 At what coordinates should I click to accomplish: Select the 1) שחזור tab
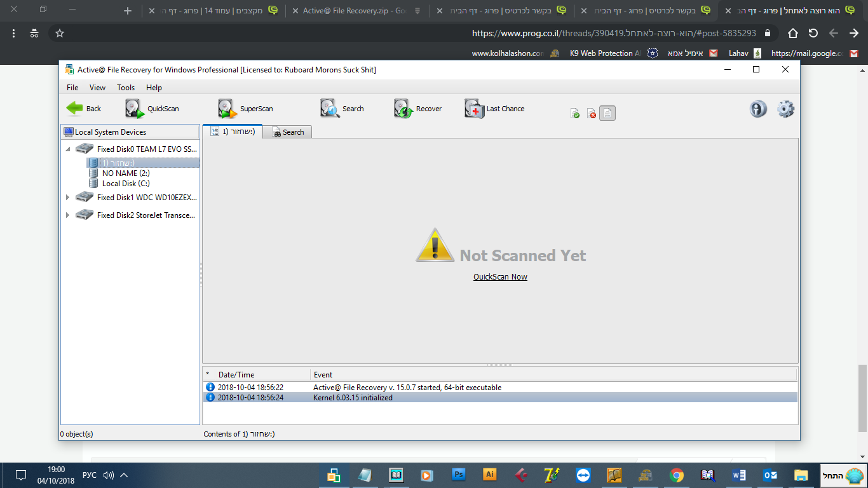pyautogui.click(x=233, y=132)
